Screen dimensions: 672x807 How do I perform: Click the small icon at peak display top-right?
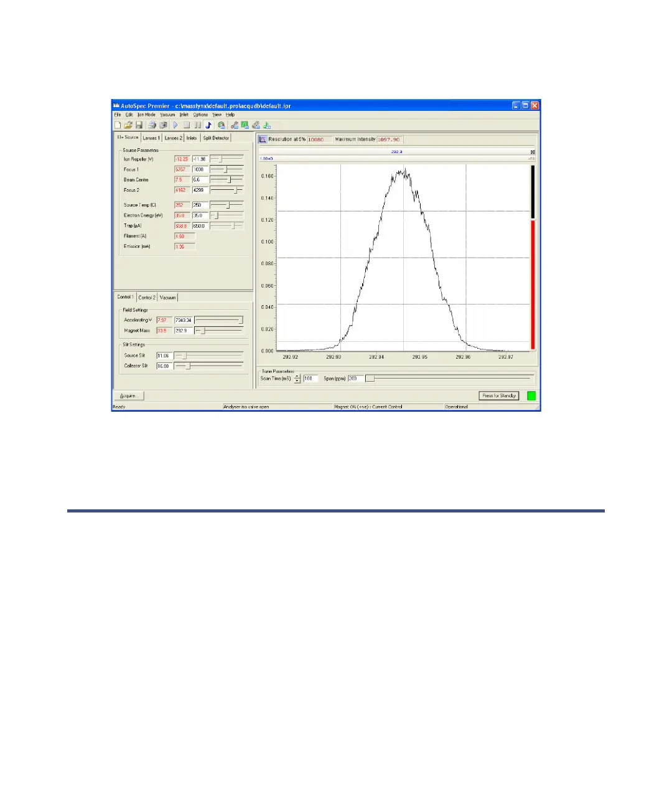pyautogui.click(x=533, y=152)
